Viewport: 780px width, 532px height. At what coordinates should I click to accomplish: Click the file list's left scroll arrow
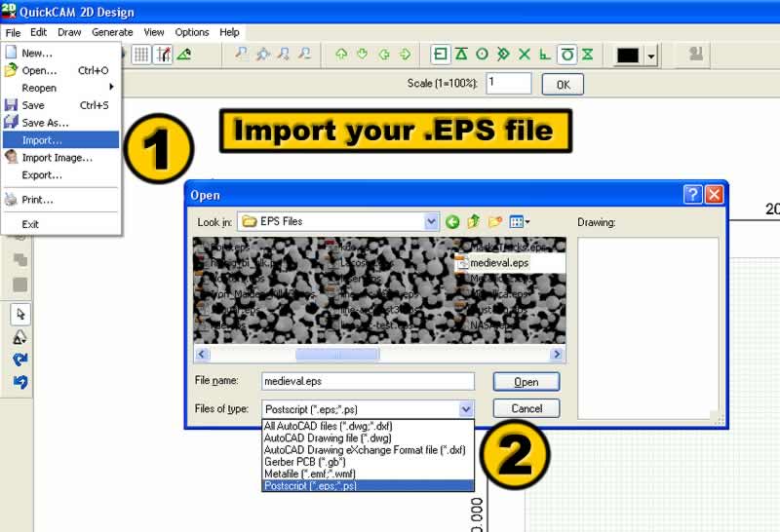click(x=202, y=354)
